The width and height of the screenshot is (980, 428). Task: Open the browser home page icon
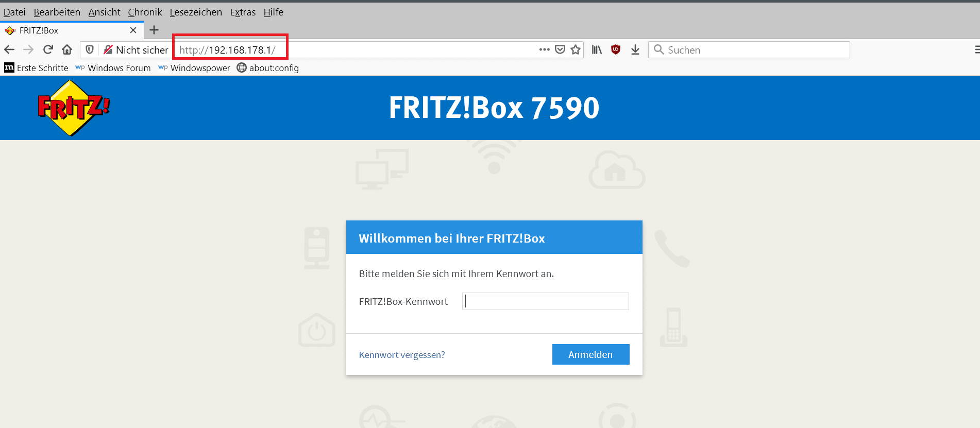click(x=67, y=49)
